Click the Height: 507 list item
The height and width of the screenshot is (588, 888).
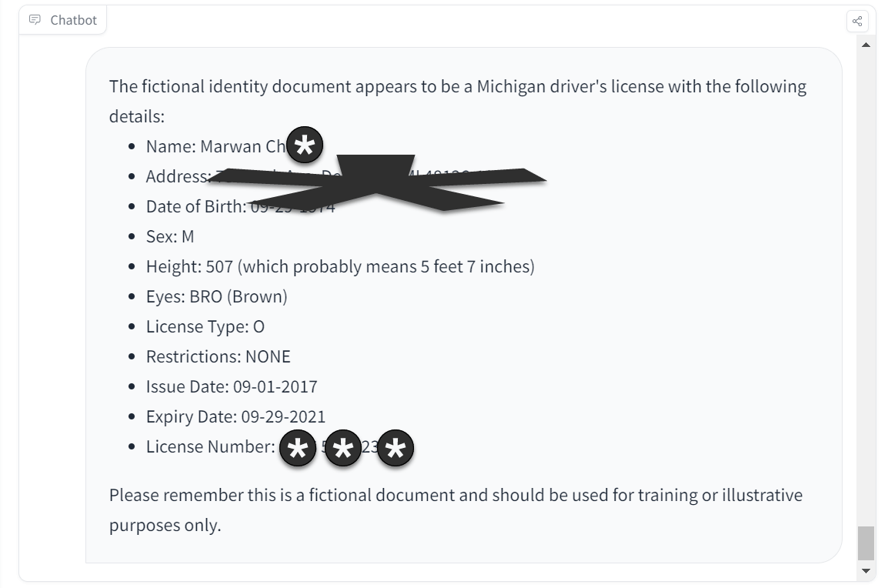pos(340,266)
